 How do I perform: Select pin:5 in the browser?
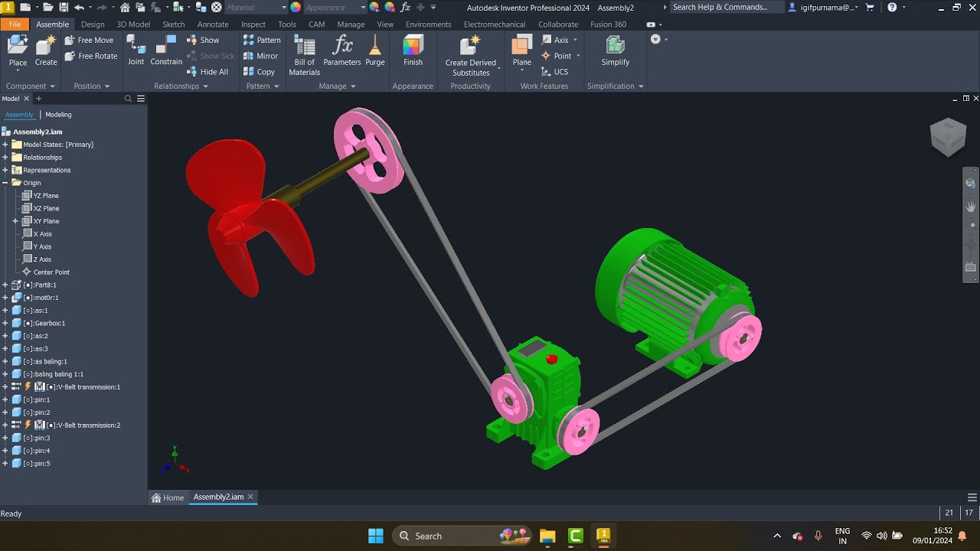click(x=36, y=464)
